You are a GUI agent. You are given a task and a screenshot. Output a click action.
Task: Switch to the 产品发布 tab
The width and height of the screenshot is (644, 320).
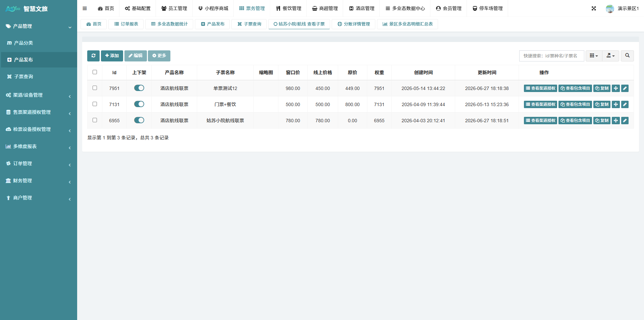click(213, 24)
